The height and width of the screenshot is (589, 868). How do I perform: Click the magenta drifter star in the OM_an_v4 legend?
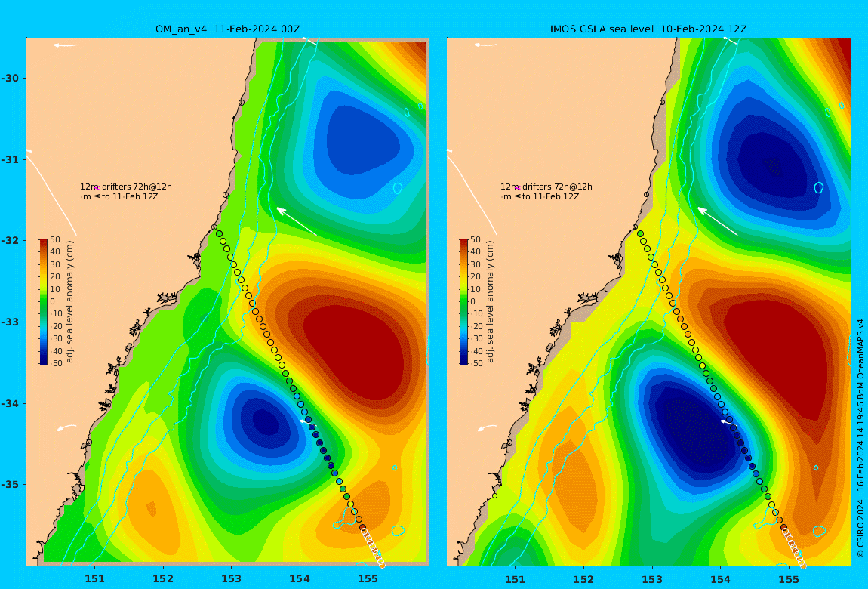[97, 188]
